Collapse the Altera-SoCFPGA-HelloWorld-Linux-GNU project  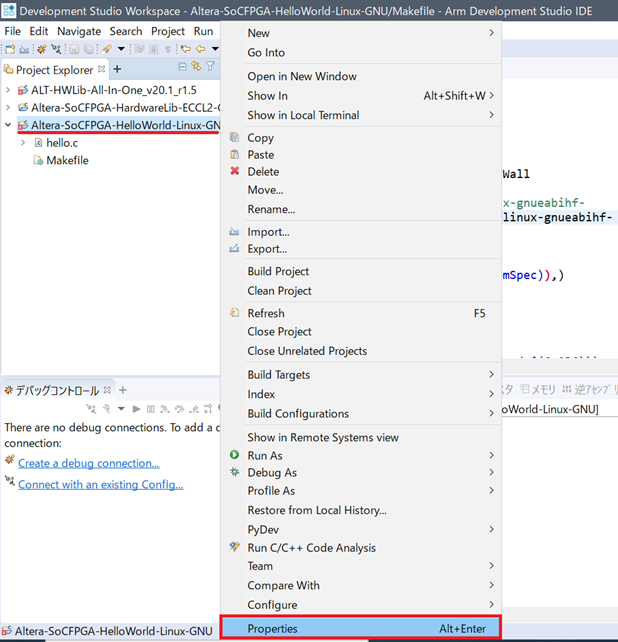pos(8,125)
